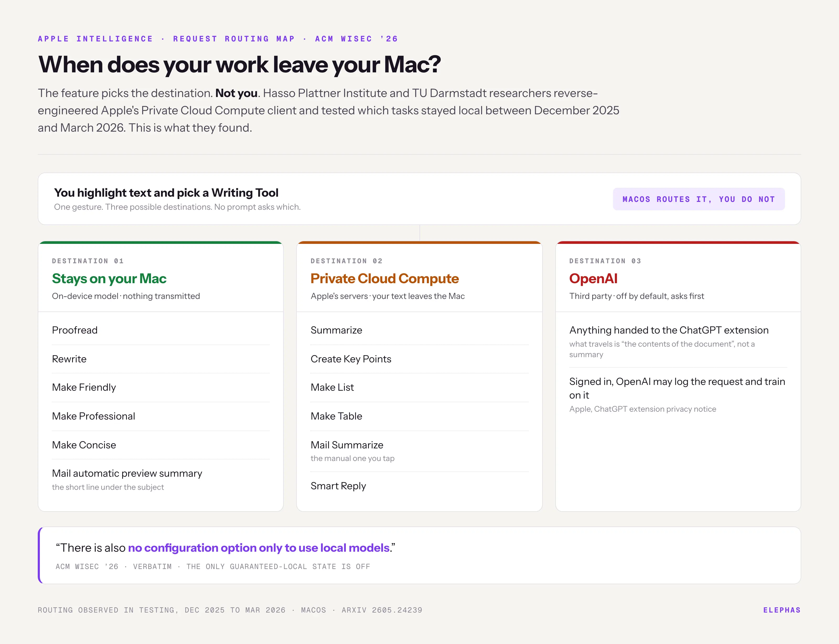839x644 pixels.
Task: Click 'Anything handed to the ChatGPT extension'
Action: [669, 330]
